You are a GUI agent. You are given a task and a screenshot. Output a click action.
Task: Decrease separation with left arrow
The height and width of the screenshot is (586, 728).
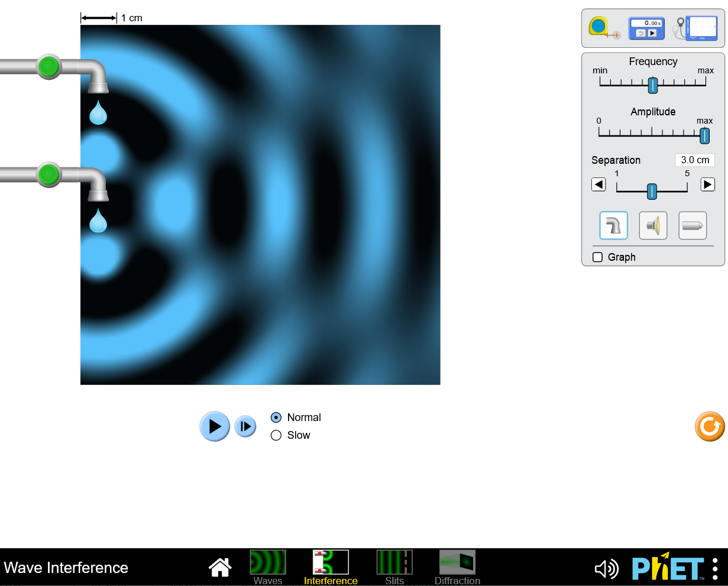pos(598,184)
